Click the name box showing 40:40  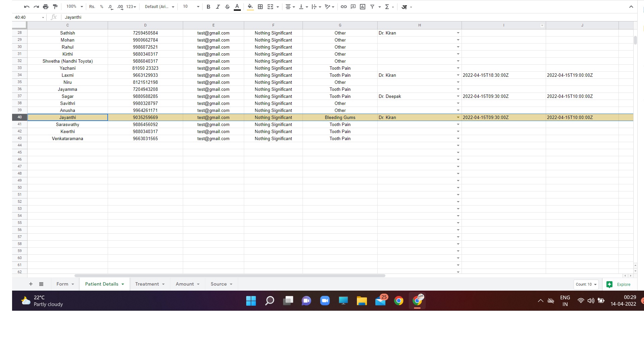(x=29, y=17)
